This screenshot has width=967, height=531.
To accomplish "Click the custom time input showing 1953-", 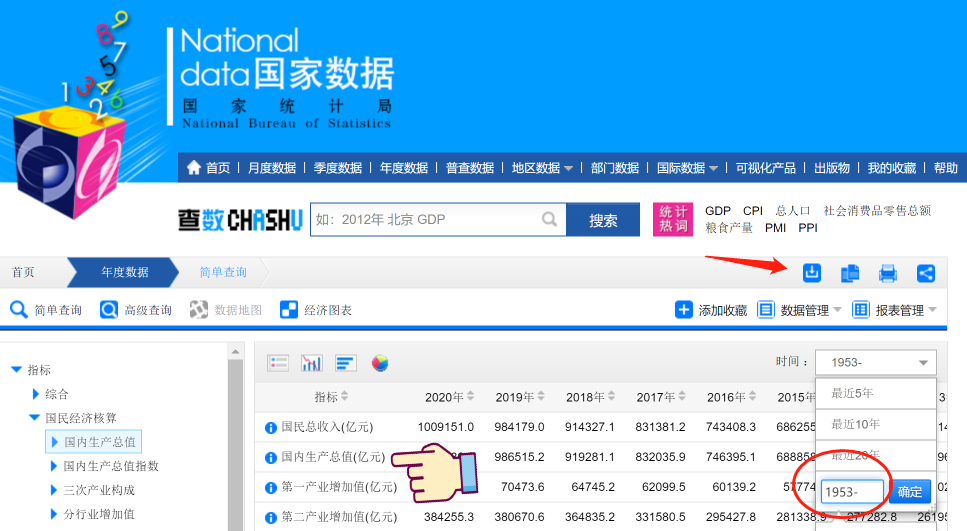I will (852, 492).
